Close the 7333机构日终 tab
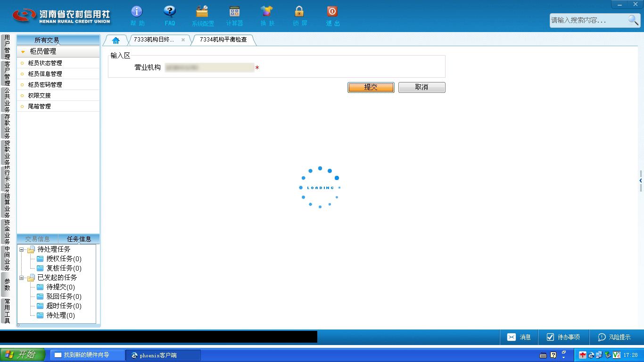644x362 pixels. tap(183, 40)
